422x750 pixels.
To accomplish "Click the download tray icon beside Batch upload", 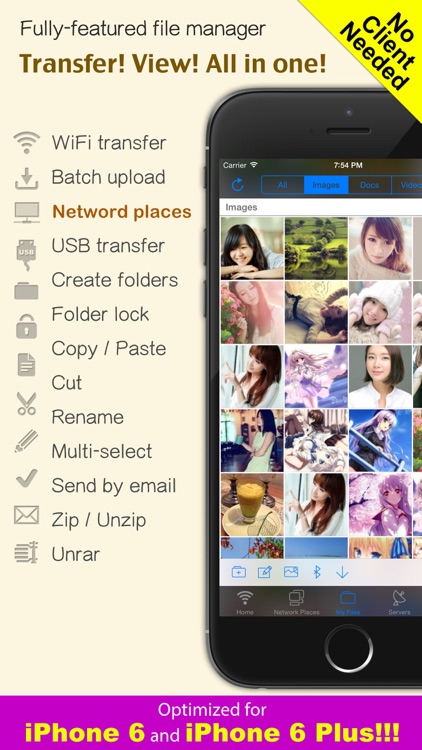I will click(x=26, y=178).
